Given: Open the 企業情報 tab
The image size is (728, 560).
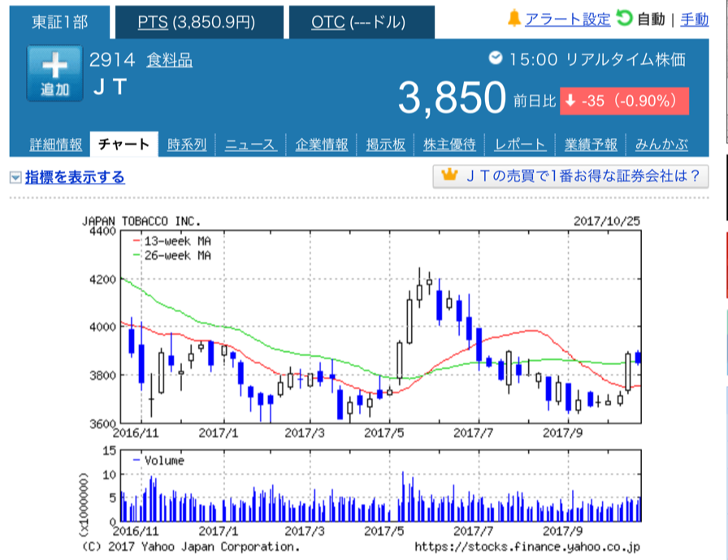Looking at the screenshot, I should 321,145.
